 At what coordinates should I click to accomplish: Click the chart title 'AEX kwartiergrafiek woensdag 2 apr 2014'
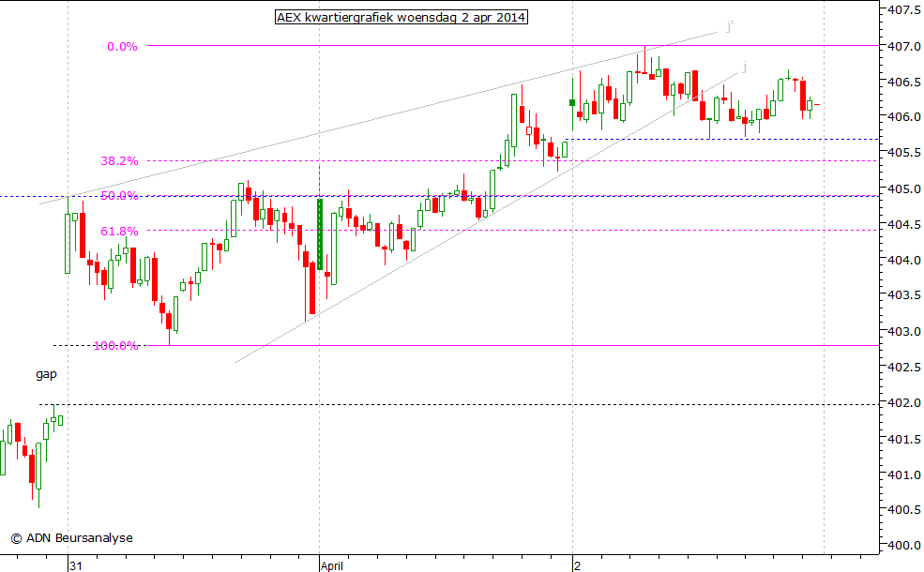[x=401, y=17]
